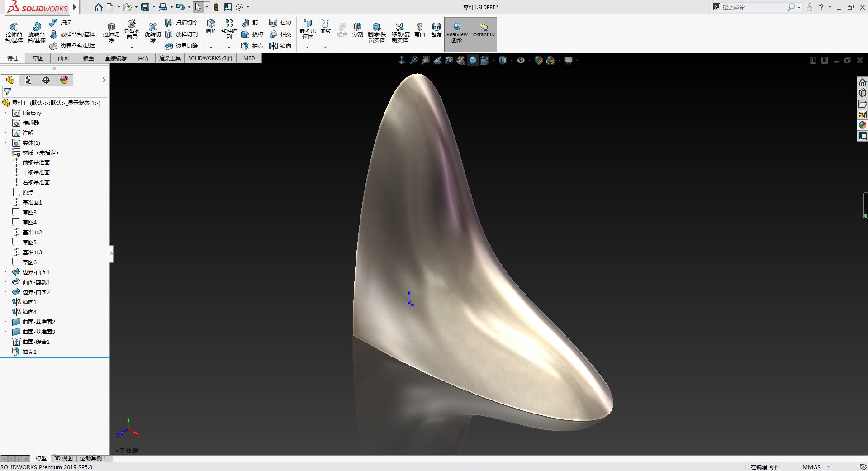Click the 镜向 mirror tool in ribbon
The height and width of the screenshot is (471, 868).
coord(280,46)
